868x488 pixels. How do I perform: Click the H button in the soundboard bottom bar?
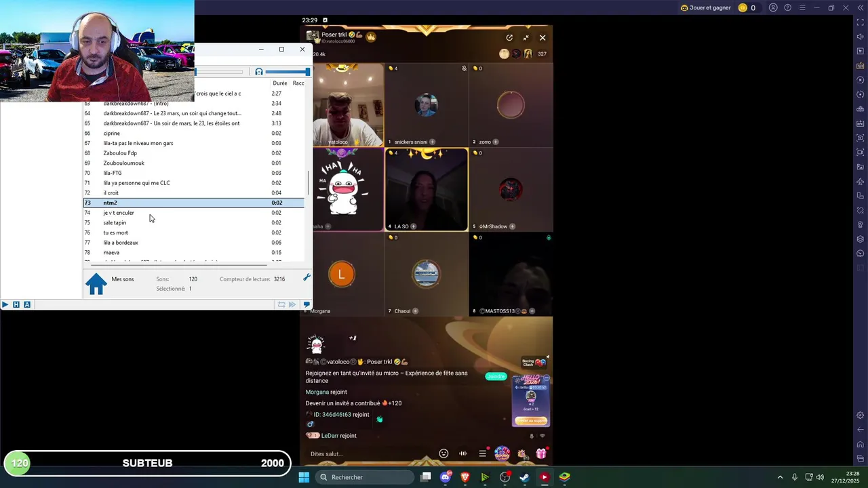pos(16,304)
